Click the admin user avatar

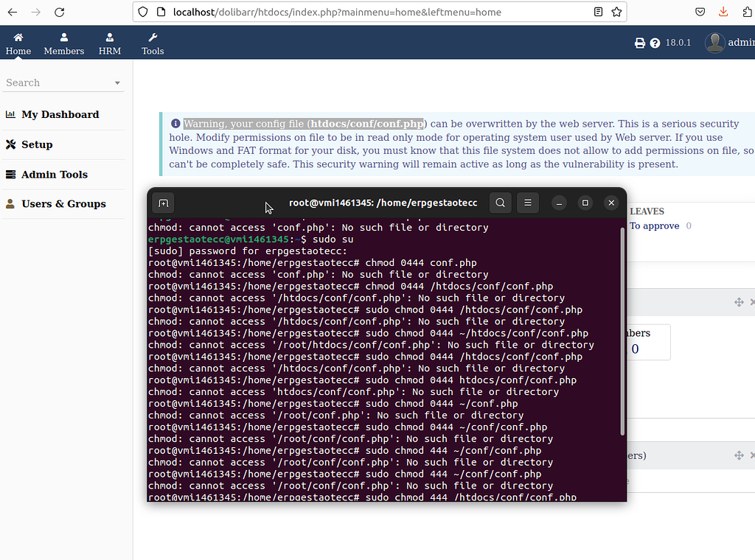pos(714,42)
